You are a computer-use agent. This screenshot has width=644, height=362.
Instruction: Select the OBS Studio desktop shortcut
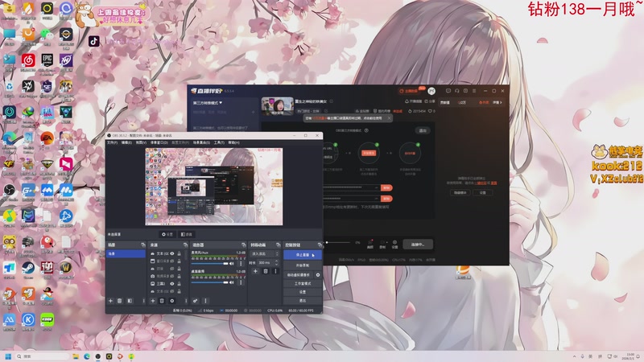point(9,191)
